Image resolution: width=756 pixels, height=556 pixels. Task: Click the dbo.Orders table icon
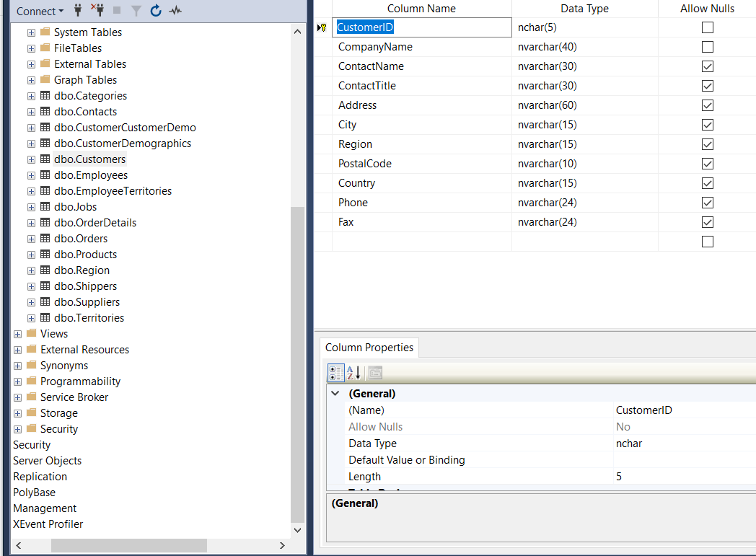[45, 239]
